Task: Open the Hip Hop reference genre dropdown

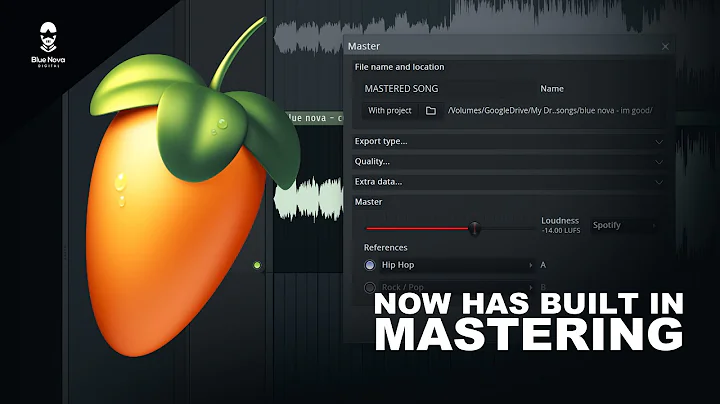Action: (457, 265)
